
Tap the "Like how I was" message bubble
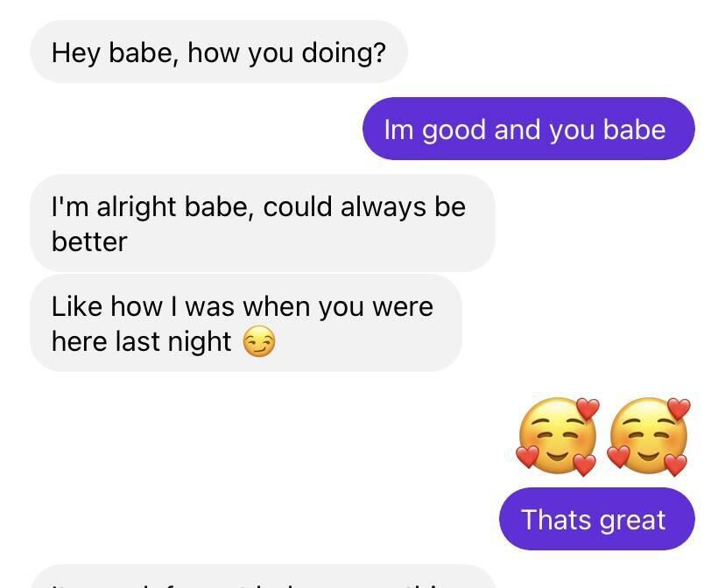[245, 324]
